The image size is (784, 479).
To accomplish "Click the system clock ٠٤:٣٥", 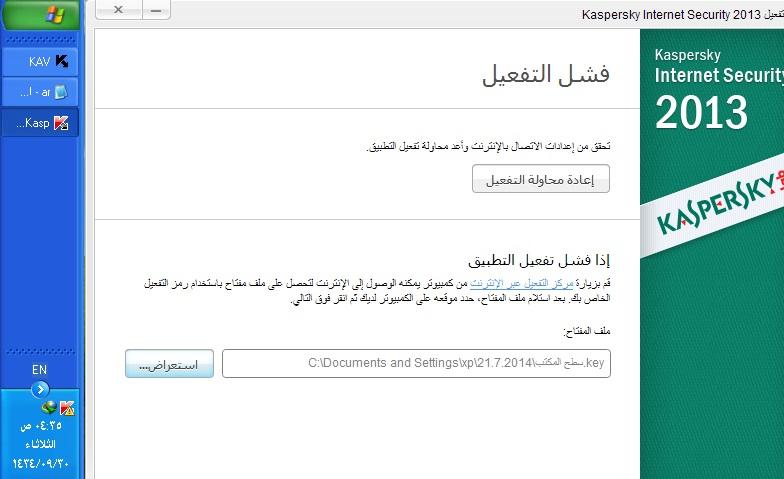I will tap(40, 426).
